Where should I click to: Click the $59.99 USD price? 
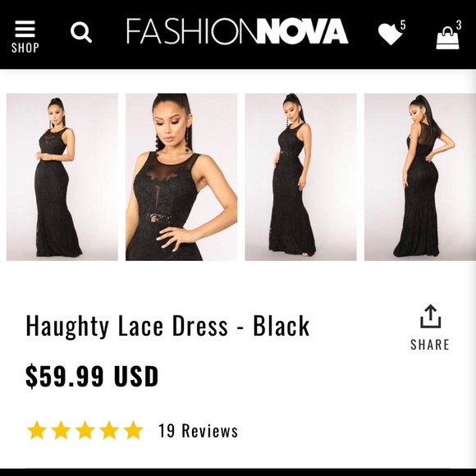tap(92, 377)
